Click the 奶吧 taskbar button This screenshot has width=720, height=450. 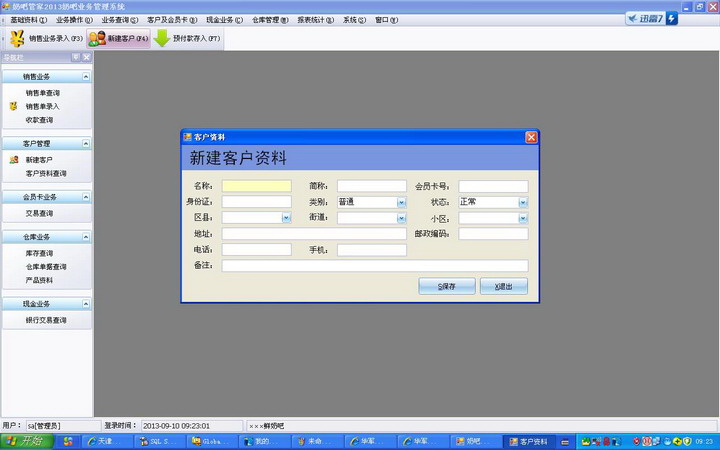pyautogui.click(x=474, y=442)
